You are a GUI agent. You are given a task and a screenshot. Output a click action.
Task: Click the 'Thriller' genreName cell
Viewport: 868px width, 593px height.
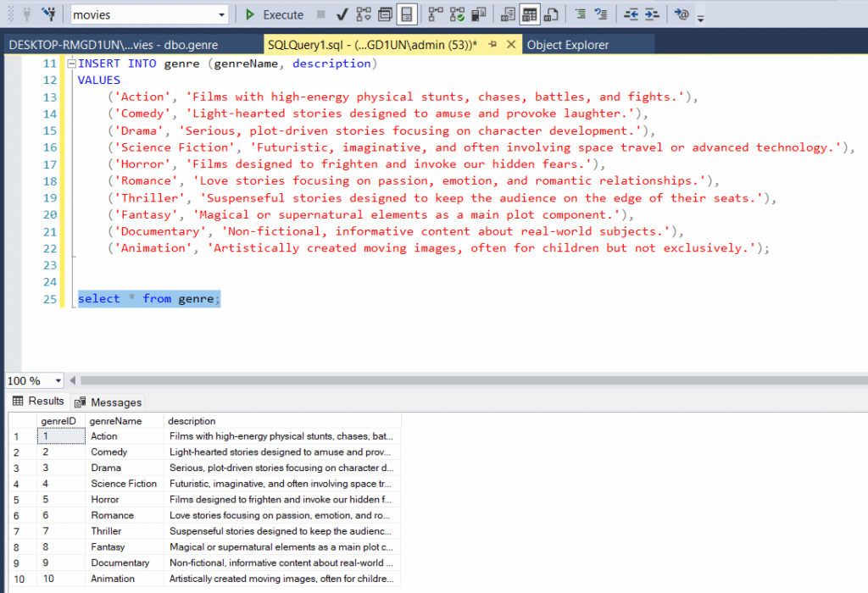pos(125,531)
